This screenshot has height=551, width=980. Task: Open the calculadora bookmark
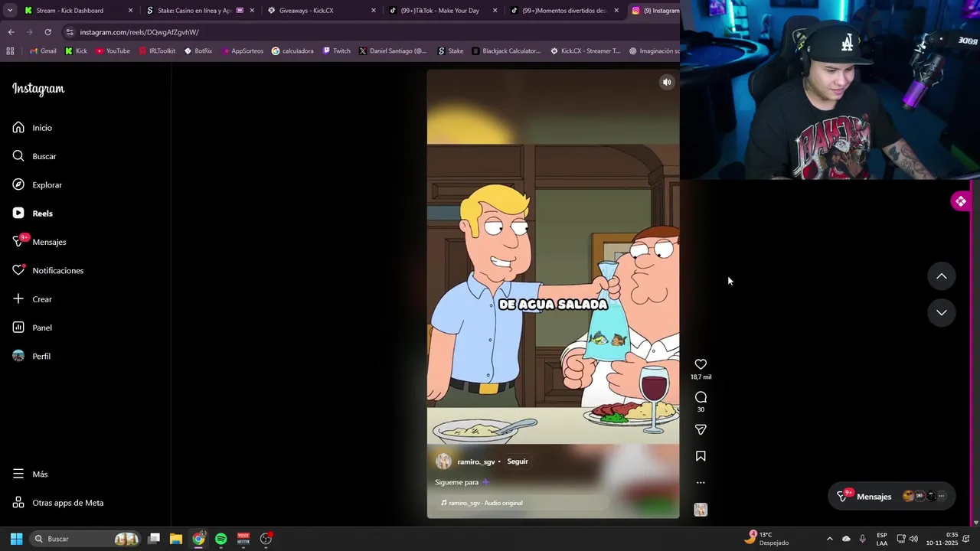292,51
